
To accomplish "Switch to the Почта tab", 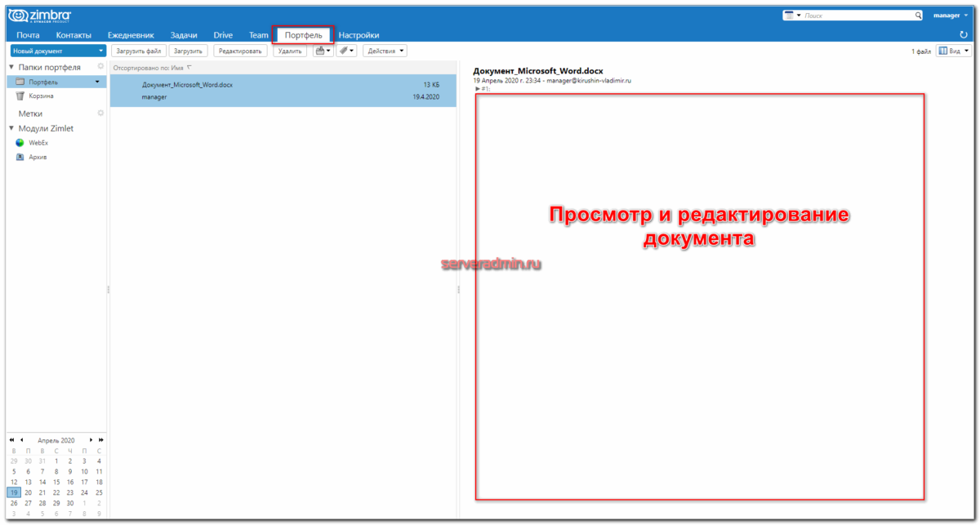I will point(29,35).
